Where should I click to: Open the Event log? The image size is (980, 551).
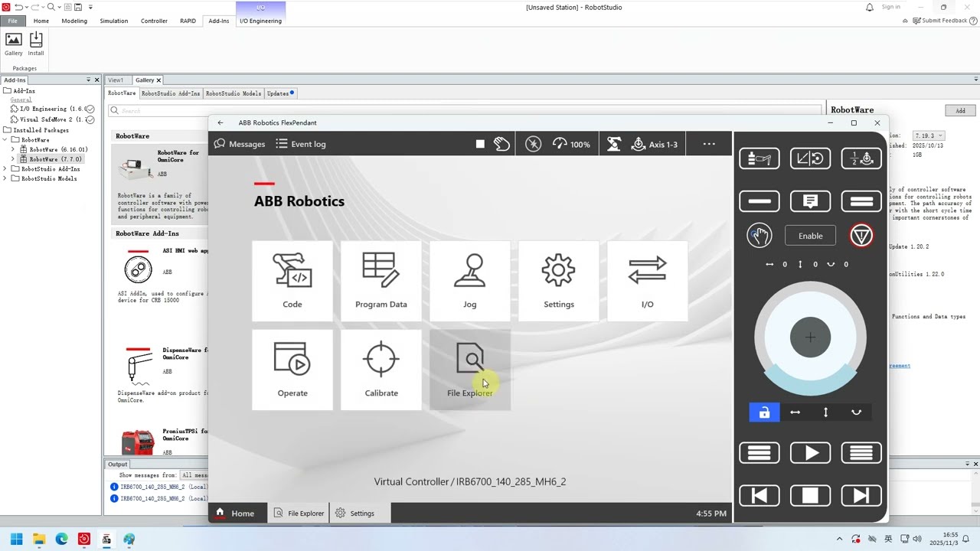tap(301, 144)
